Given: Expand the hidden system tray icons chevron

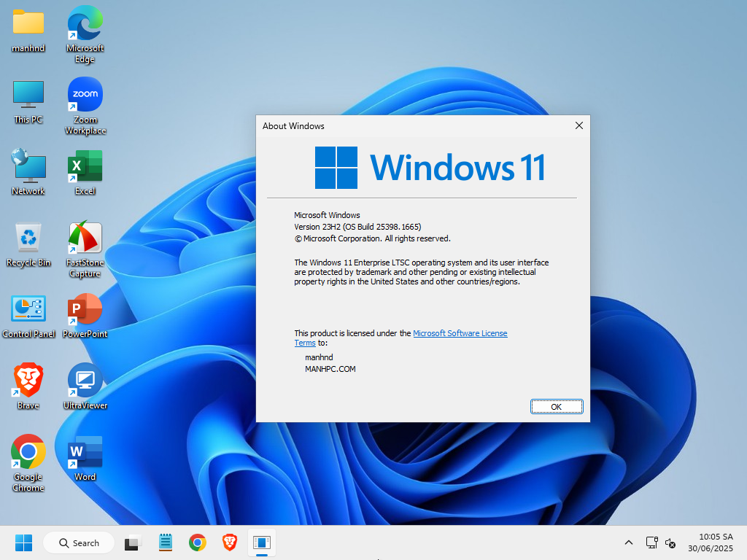Looking at the screenshot, I should pos(628,542).
